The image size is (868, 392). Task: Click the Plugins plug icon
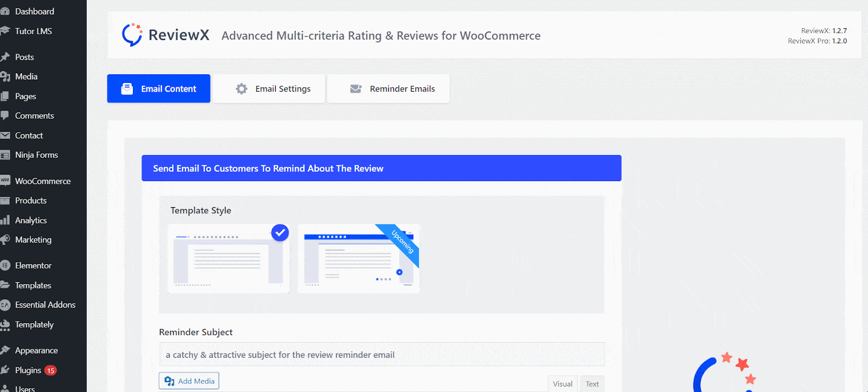tap(5, 370)
